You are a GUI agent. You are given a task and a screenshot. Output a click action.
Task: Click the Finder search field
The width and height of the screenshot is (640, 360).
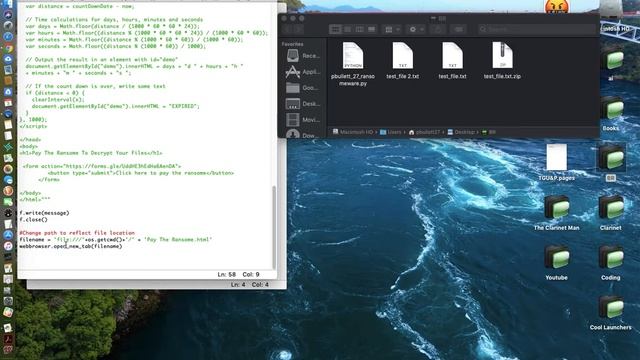point(537,29)
